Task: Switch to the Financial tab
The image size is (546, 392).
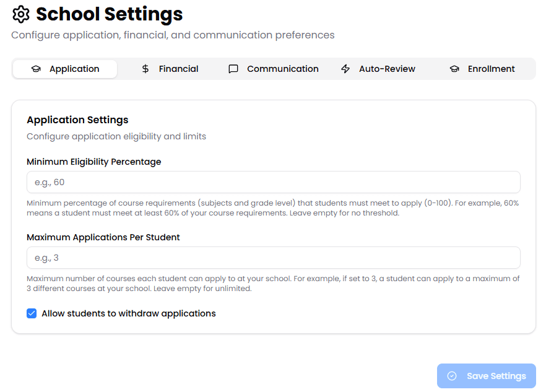Action: coord(178,69)
